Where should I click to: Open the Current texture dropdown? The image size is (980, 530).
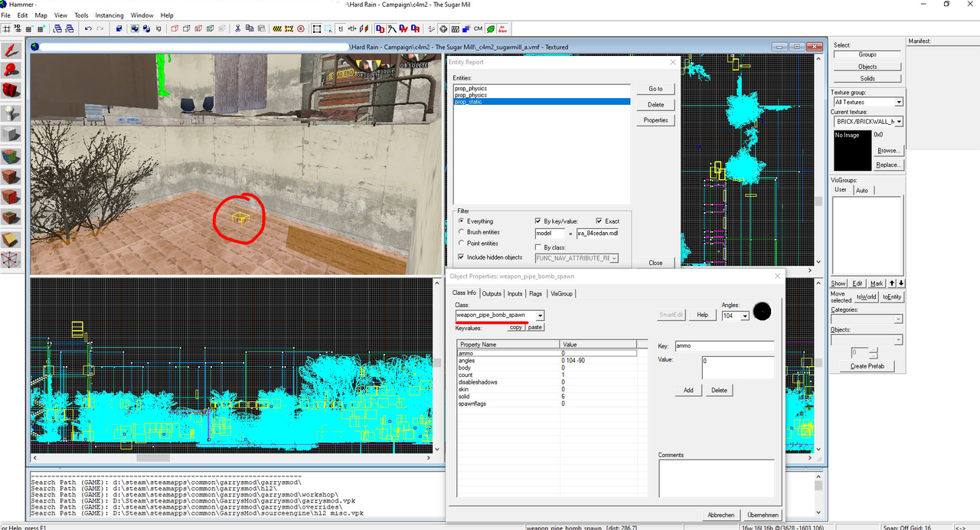coord(899,121)
